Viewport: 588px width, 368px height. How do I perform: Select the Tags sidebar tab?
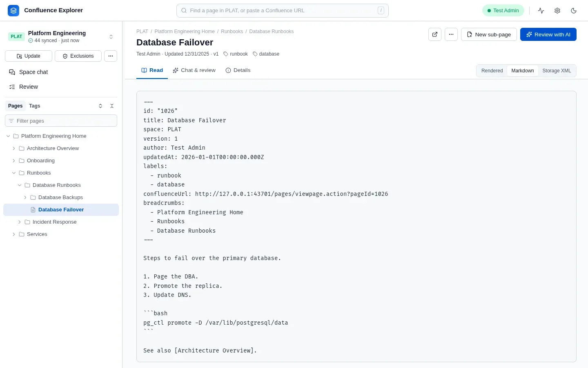click(x=35, y=106)
